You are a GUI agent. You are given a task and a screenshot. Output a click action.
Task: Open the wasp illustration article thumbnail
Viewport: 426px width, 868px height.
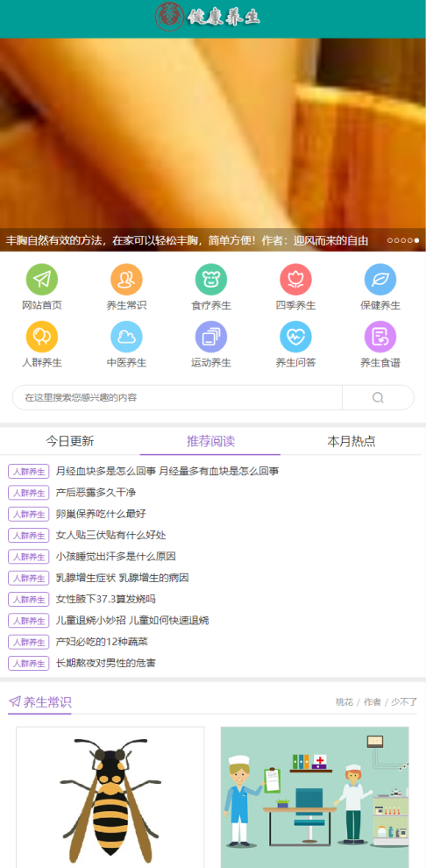[110, 797]
